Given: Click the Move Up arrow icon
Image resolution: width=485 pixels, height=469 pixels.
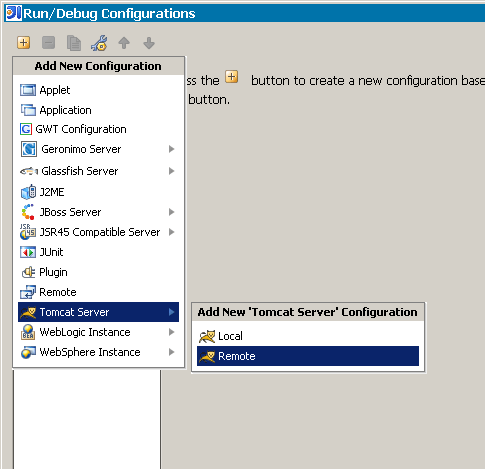Looking at the screenshot, I should tap(124, 43).
